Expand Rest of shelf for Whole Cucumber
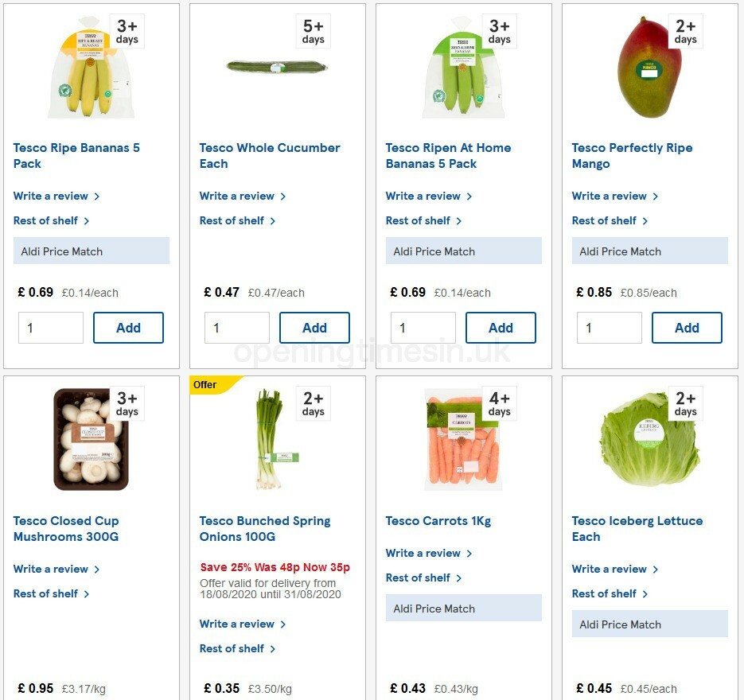Viewport: 744px width, 700px height. (232, 220)
